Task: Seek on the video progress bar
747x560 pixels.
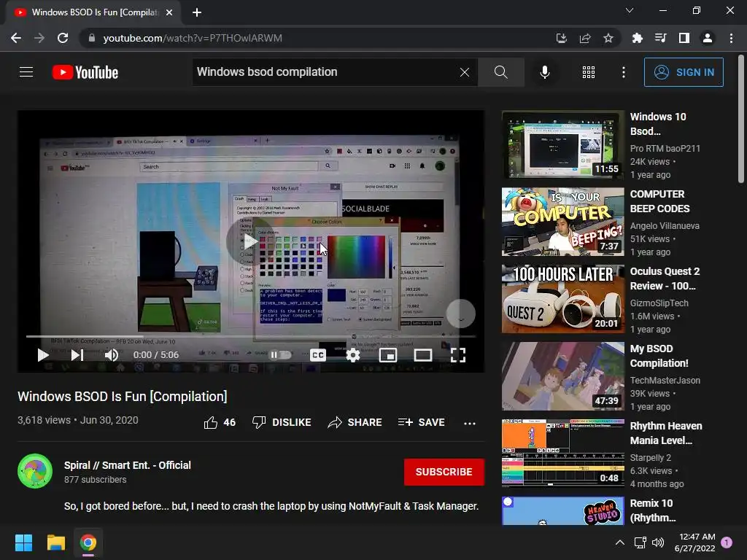Action: 251,336
